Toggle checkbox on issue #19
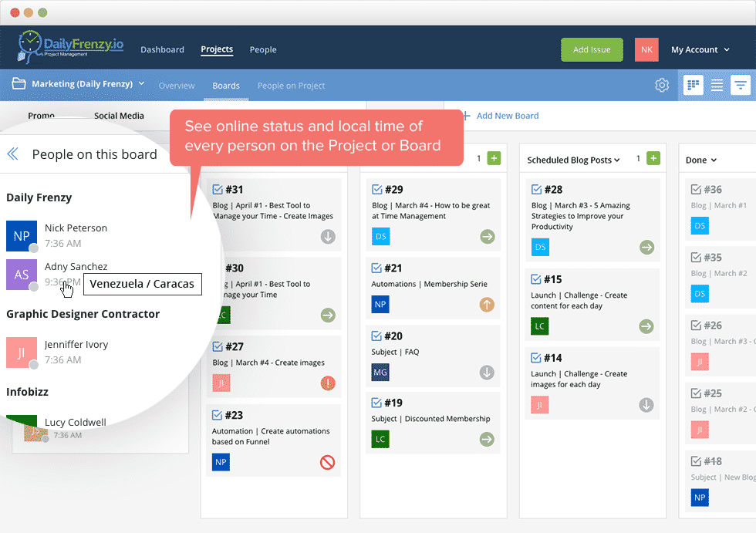 point(376,403)
